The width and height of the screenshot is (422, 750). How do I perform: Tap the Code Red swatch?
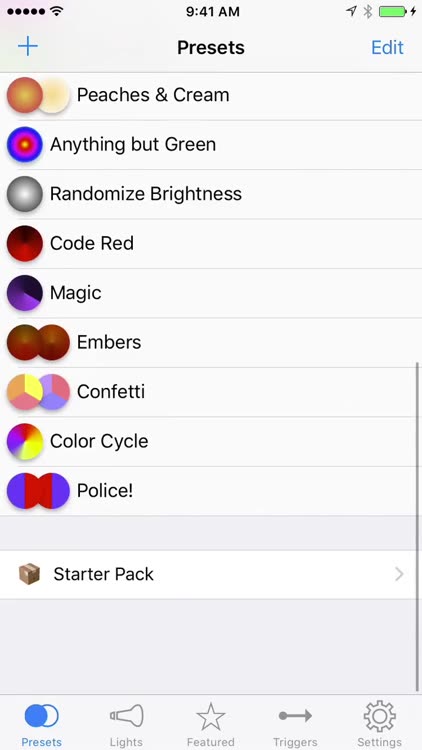[x=25, y=243]
